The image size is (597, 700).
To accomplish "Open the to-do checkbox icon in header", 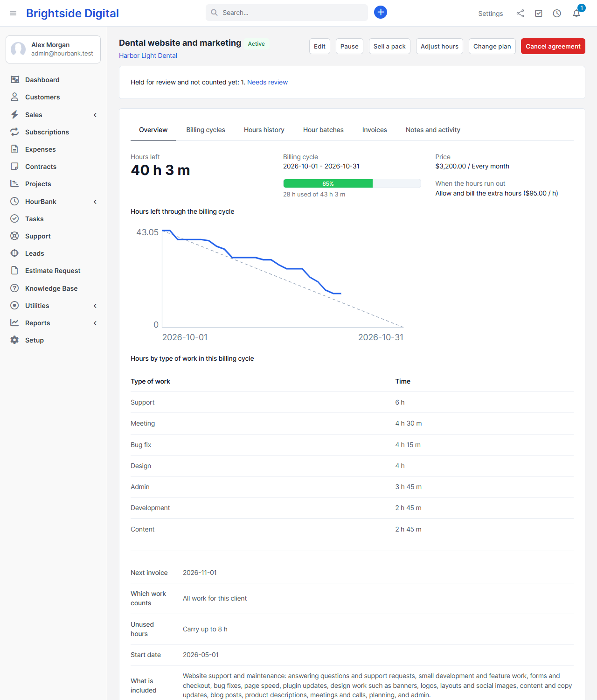I will [539, 14].
